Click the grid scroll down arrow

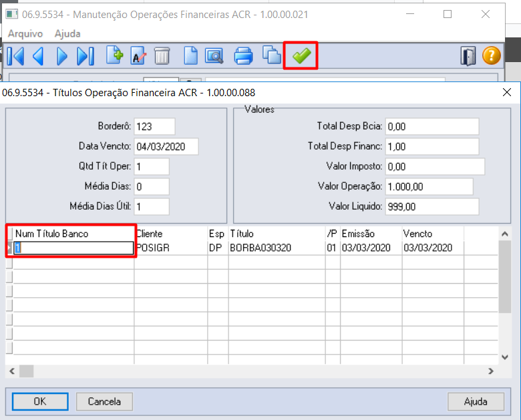tap(505, 357)
